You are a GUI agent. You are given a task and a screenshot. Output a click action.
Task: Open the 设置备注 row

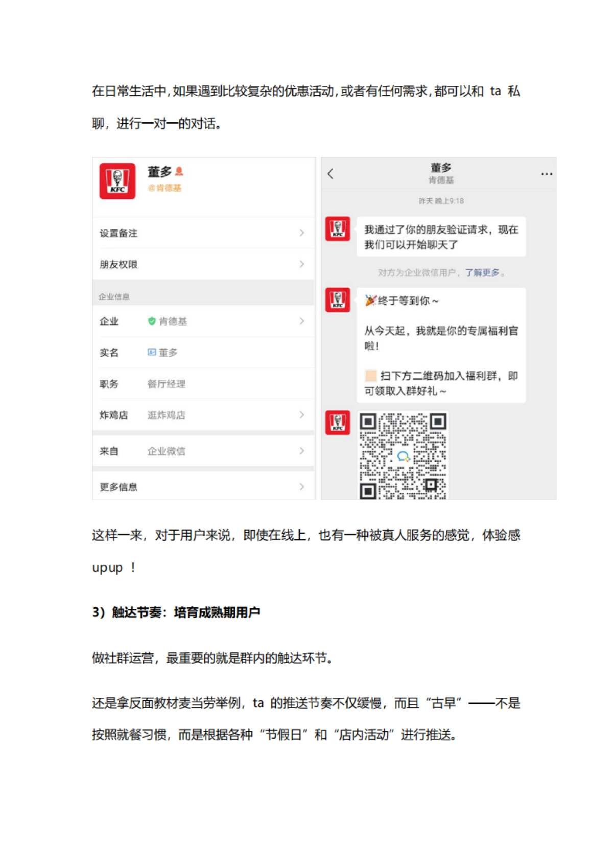[x=203, y=233]
